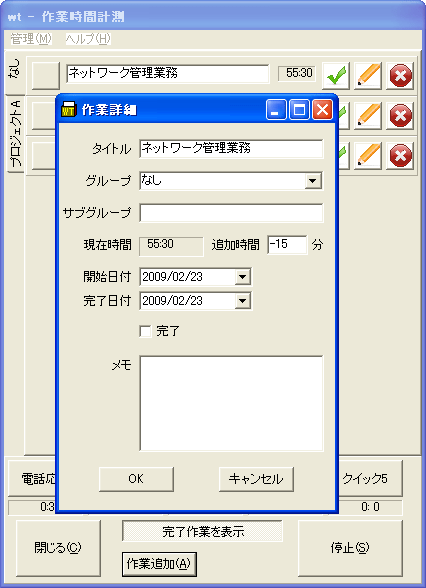Screen dimensions: 426x588
Task: Click the WT icon in 作業詳細 title bar
Action: coord(69,110)
